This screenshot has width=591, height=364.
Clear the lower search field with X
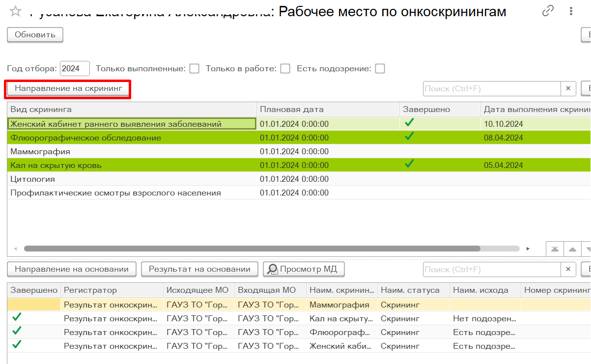(568, 269)
